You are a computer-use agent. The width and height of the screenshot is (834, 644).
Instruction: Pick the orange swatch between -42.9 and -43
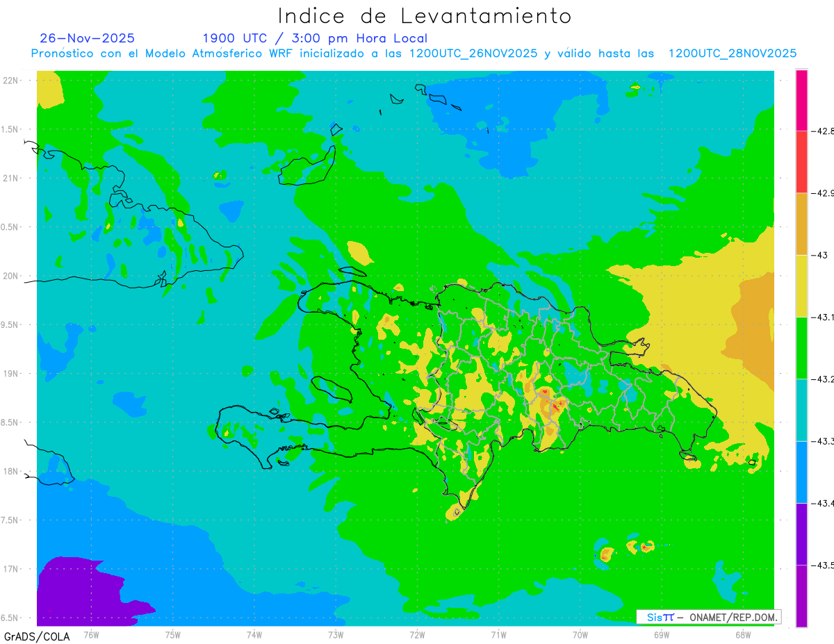click(801, 224)
